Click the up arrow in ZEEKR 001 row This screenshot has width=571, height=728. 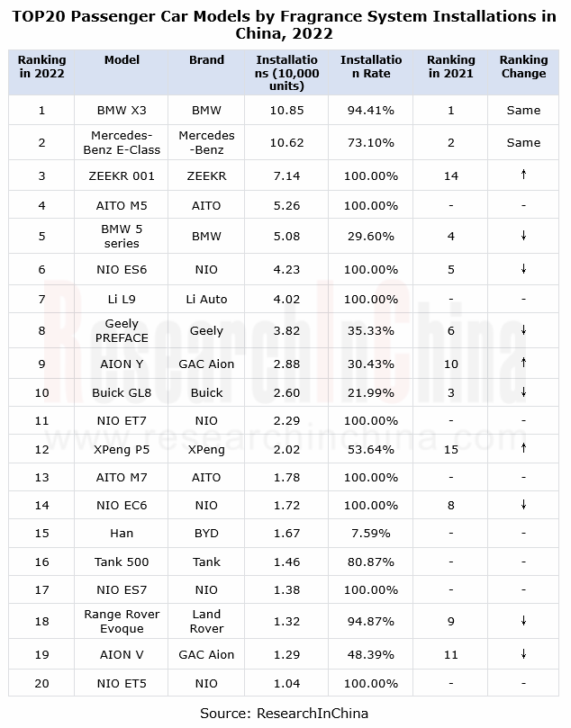523,175
